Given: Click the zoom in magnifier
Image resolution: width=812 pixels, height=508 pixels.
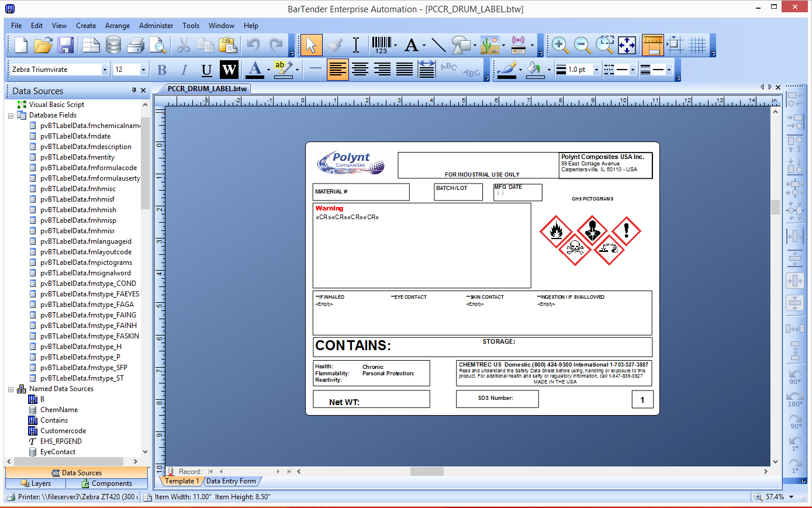Looking at the screenshot, I should 560,45.
